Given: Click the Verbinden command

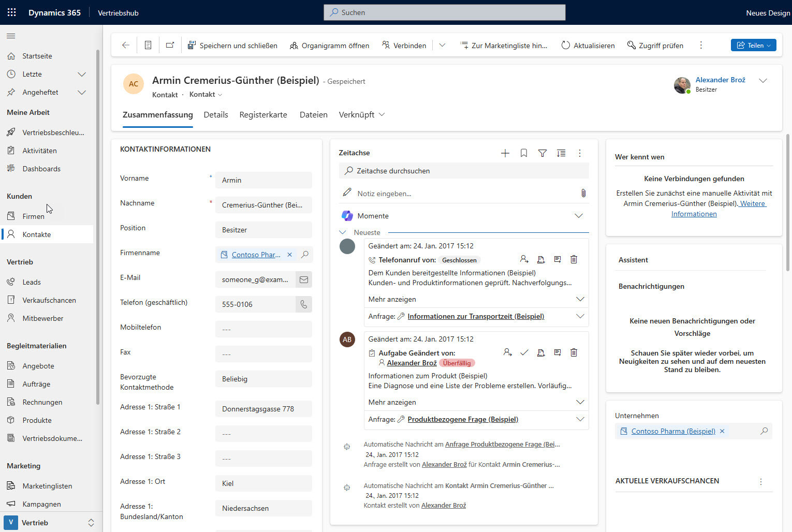Looking at the screenshot, I should (404, 46).
